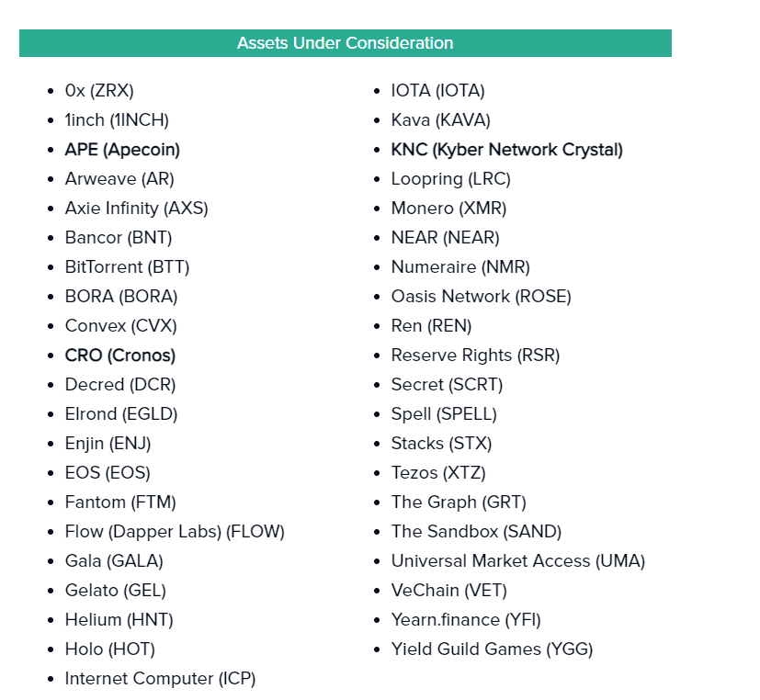Click the Assets Under Consideration header
The image size is (760, 700).
(x=345, y=43)
